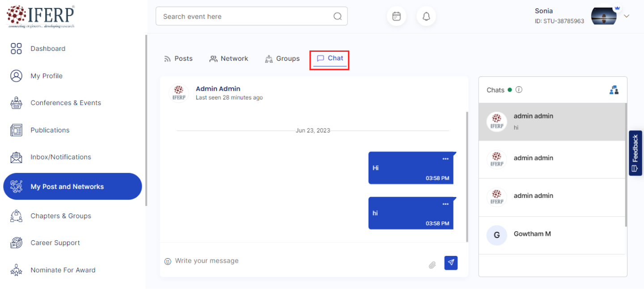Image resolution: width=644 pixels, height=289 pixels.
Task: Open Inbox/Notifications from sidebar
Action: (x=60, y=157)
